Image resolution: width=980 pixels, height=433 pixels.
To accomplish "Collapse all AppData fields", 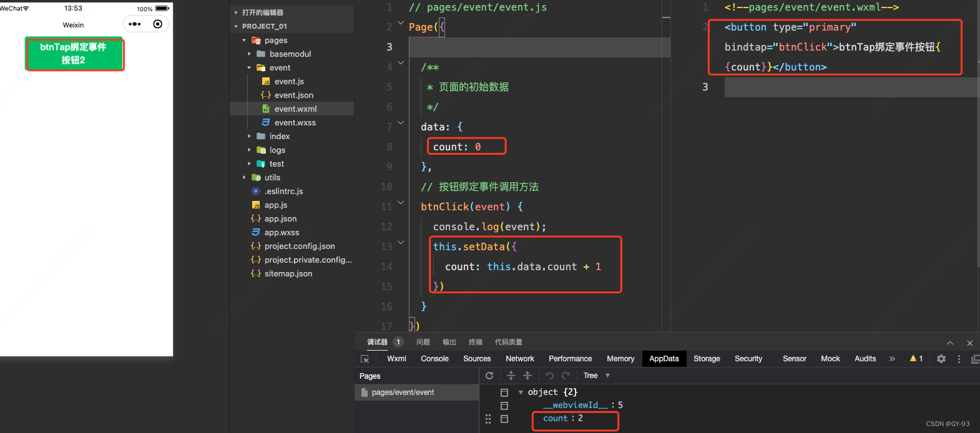I will click(x=527, y=376).
